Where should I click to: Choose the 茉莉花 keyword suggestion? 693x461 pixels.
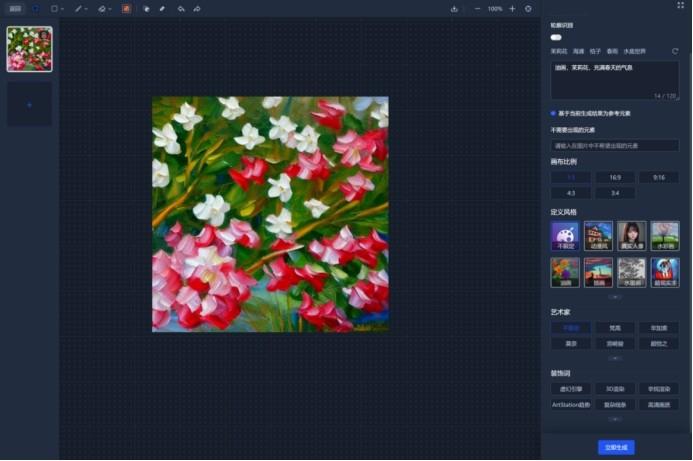pos(558,51)
